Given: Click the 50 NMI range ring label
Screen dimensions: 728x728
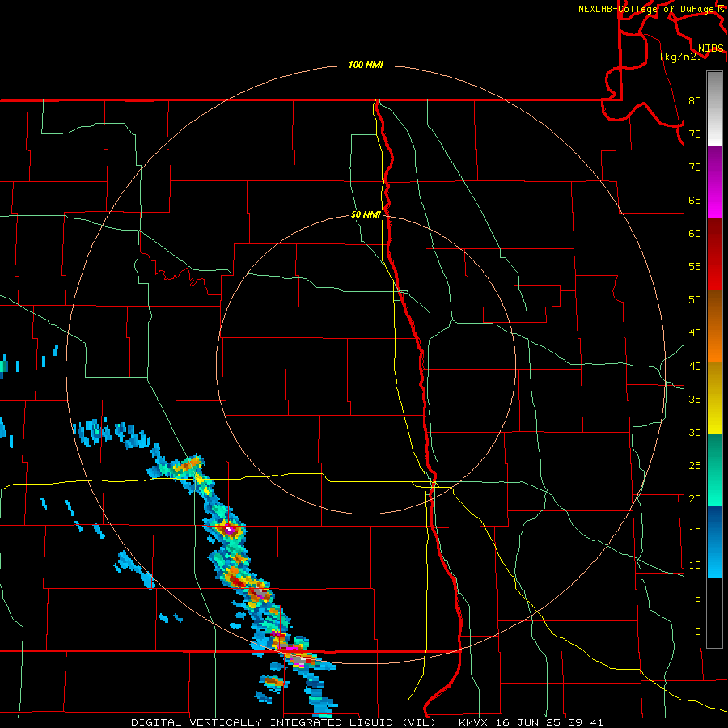Looking at the screenshot, I should (366, 214).
